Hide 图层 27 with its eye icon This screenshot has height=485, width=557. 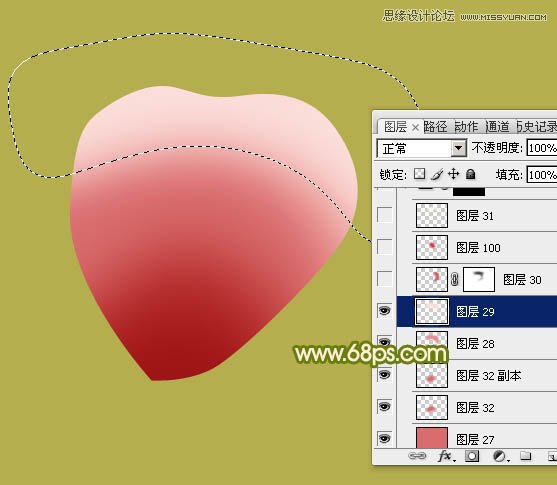click(x=384, y=439)
